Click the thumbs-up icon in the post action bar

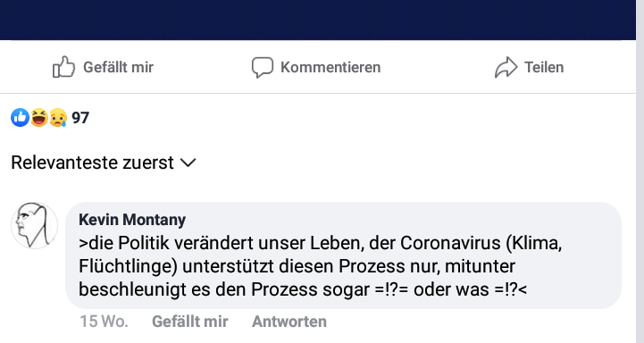tap(63, 67)
